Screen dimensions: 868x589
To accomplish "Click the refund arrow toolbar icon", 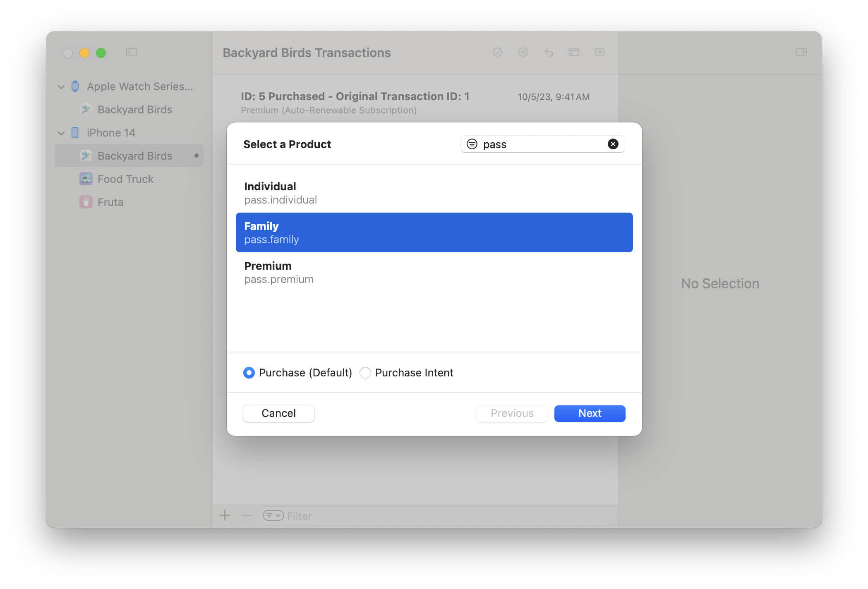I will click(549, 53).
